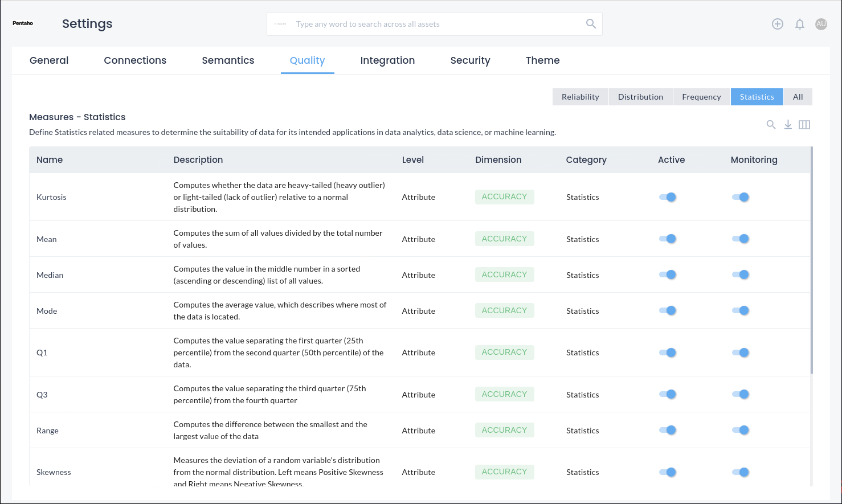Turn off Monitoring for Median
The width and height of the screenshot is (842, 504).
tap(740, 275)
